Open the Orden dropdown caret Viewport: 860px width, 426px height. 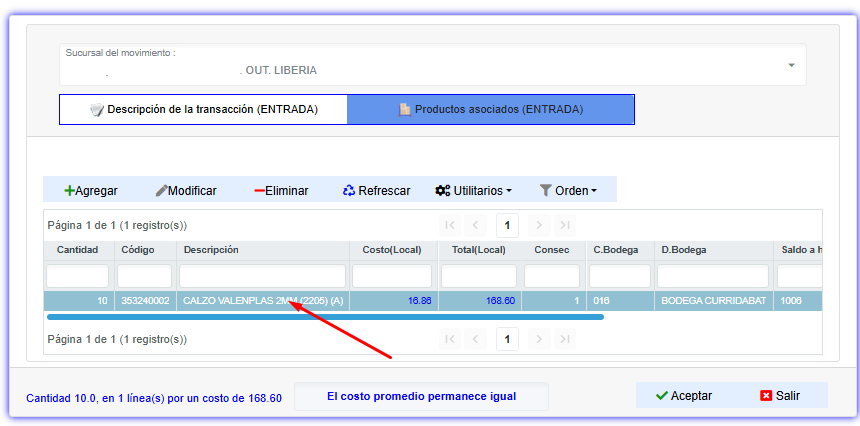(594, 191)
